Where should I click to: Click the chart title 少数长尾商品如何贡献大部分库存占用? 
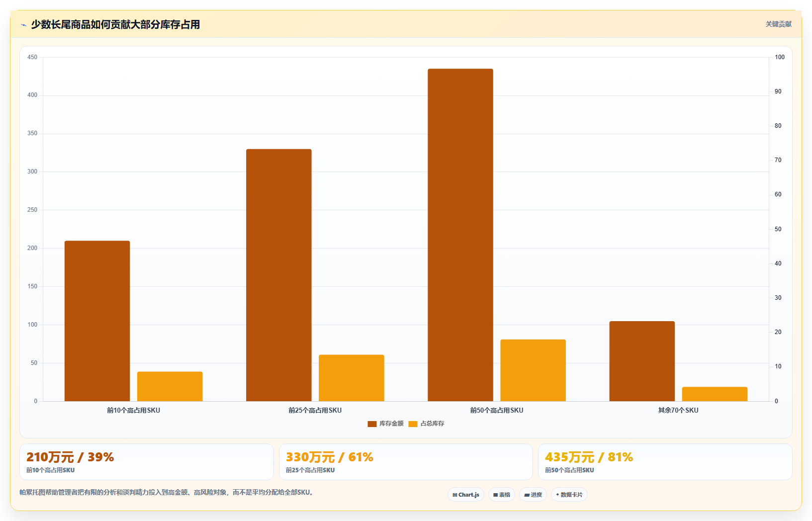(115, 24)
